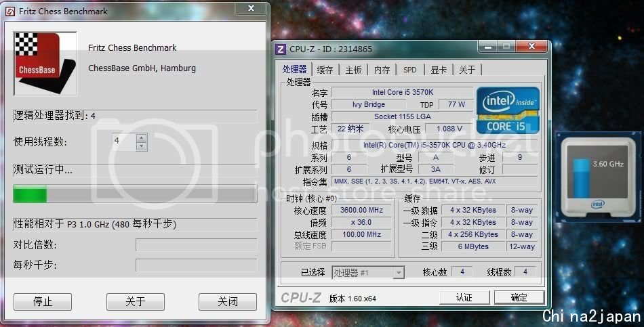
Task: Switch to the 缓存 tab in CPU-Z
Action: (325, 70)
